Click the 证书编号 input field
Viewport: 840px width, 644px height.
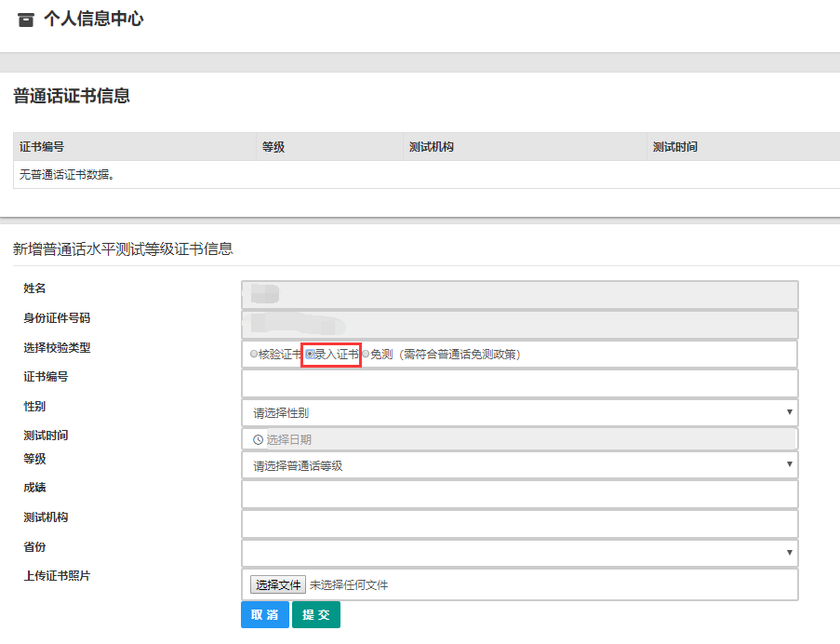[517, 382]
